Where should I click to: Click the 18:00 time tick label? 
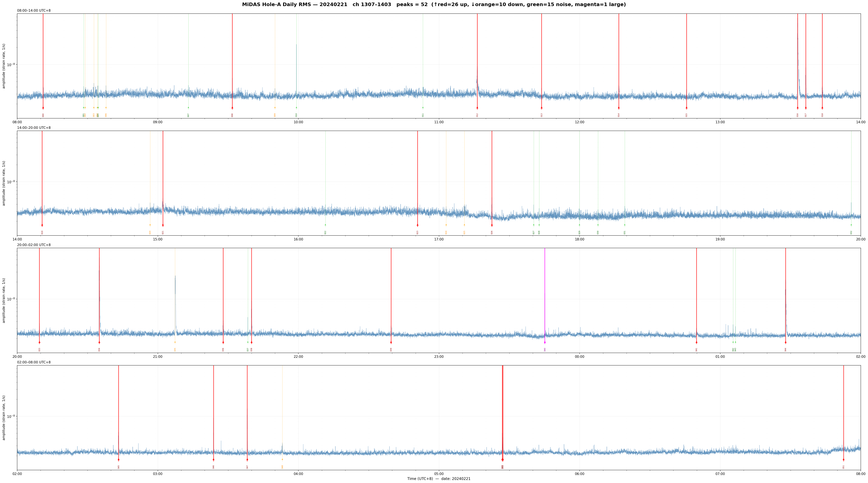[580, 239]
